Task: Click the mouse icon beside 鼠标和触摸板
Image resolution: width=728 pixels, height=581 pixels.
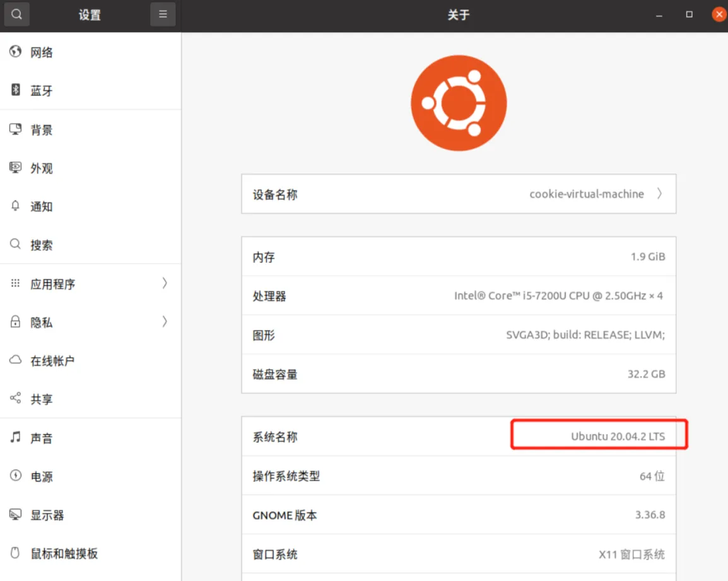Action: coord(15,553)
